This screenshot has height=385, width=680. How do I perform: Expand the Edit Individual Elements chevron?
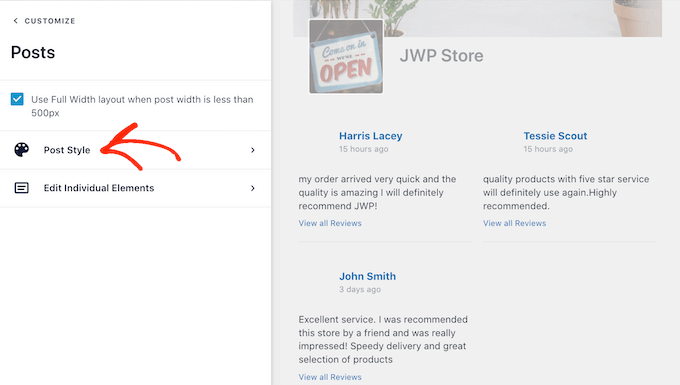[x=253, y=188]
